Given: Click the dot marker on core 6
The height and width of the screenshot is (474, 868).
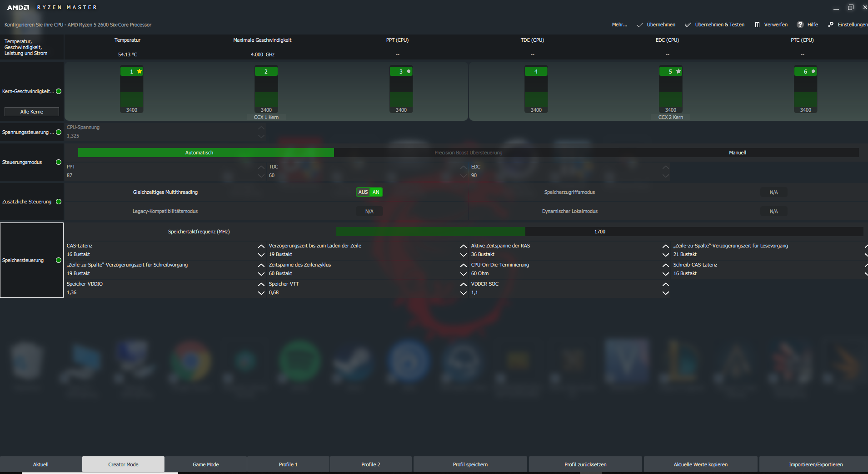Looking at the screenshot, I should coord(813,71).
